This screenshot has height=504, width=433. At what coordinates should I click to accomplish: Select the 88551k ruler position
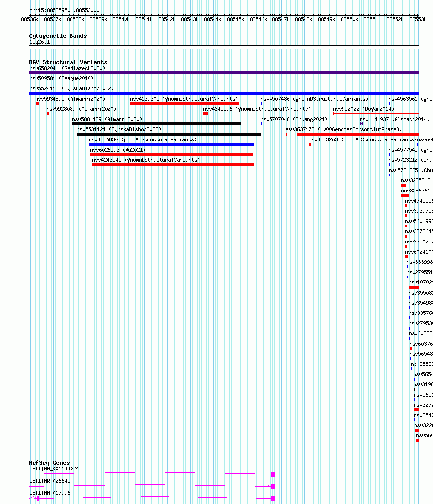tap(372, 19)
